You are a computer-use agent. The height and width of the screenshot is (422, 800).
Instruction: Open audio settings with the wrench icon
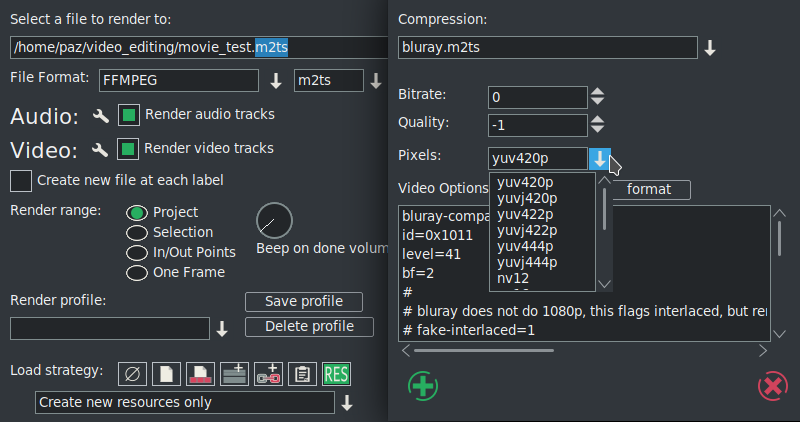pos(100,116)
